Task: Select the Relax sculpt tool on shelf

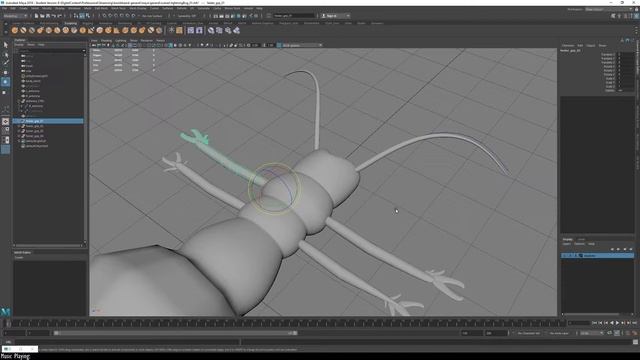Action: (32, 30)
